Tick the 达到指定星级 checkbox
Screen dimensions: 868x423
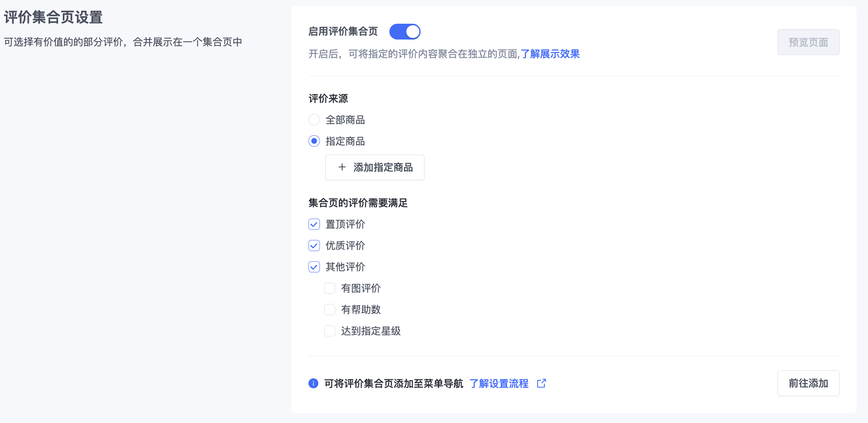coord(330,331)
